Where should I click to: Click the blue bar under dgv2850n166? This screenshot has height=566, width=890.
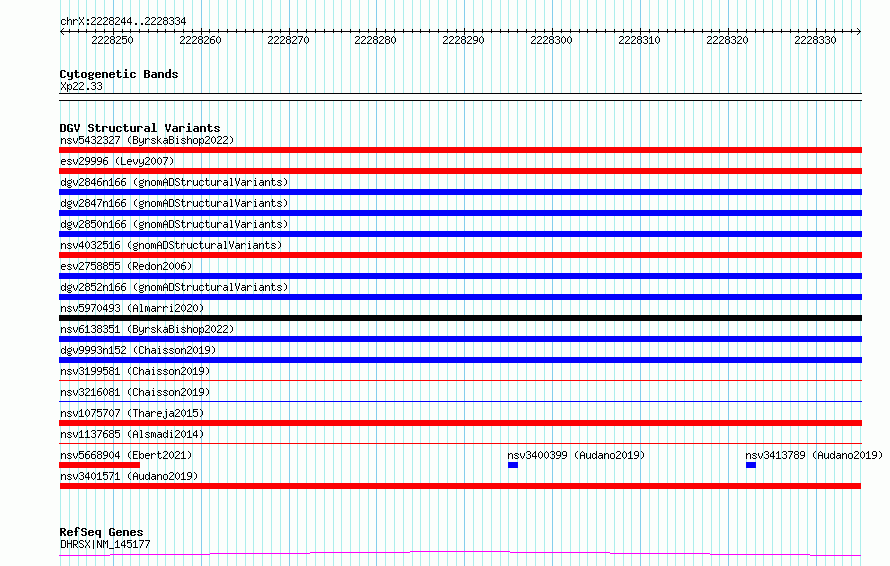(x=460, y=234)
